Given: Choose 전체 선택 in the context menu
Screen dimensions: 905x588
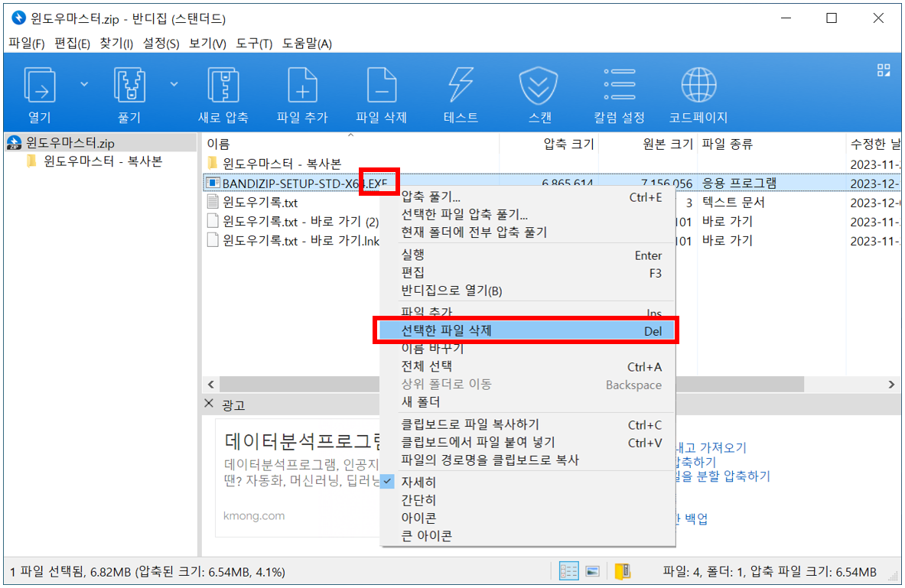Looking at the screenshot, I should pos(528,366).
